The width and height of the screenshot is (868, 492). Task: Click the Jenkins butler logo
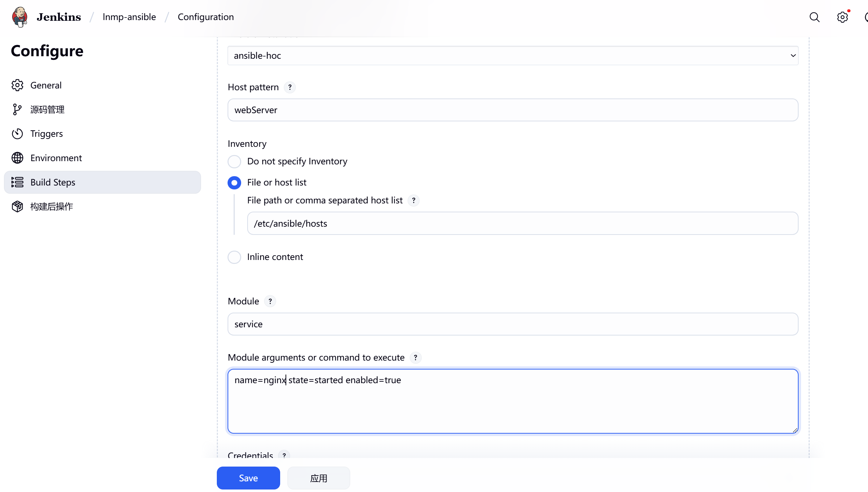pos(20,17)
